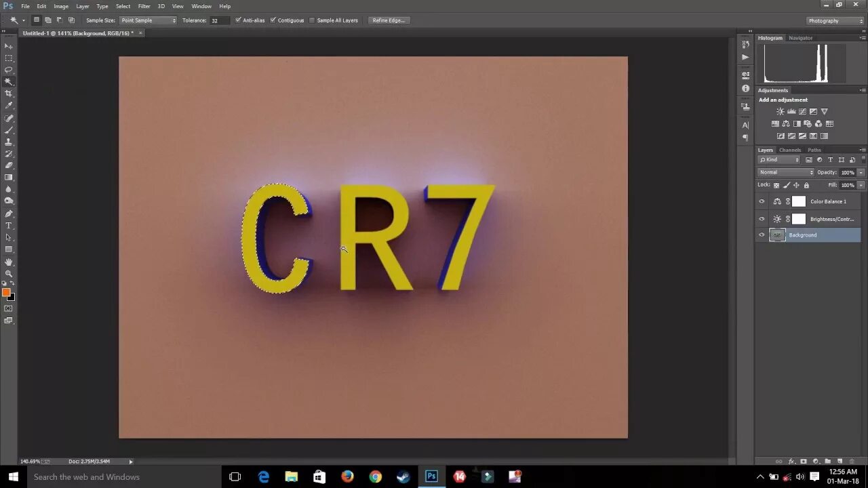Screen dimensions: 868x488
Task: Select the Move tool
Action: 9,46
